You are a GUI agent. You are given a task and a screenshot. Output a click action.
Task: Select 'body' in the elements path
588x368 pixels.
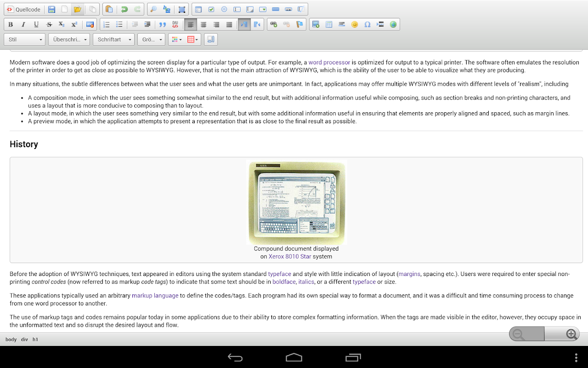11,339
